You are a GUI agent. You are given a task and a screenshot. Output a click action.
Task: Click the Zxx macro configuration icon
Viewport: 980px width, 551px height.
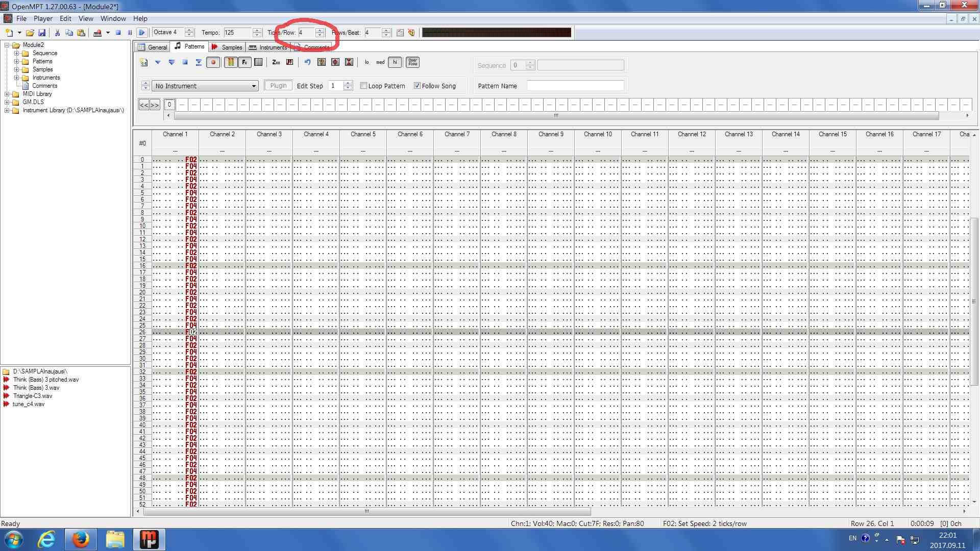pos(276,62)
